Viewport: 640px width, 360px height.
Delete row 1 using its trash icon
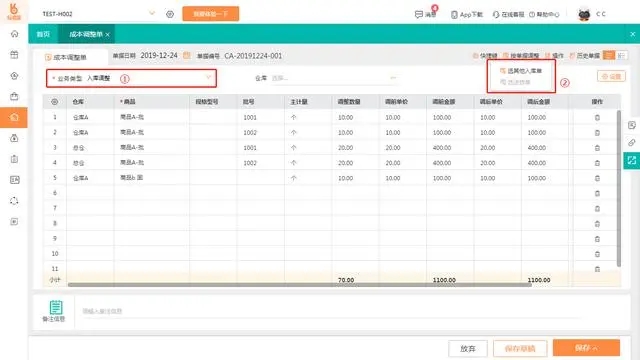[597, 118]
